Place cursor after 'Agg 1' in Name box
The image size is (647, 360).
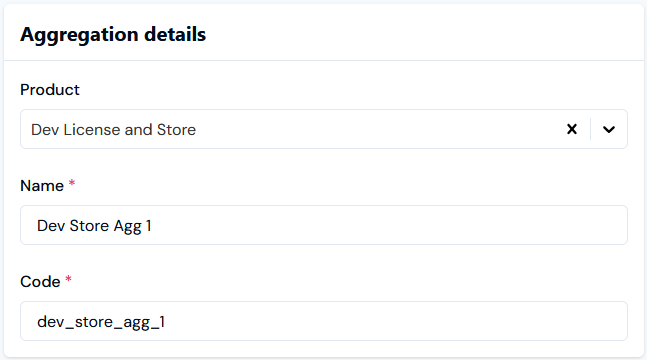click(x=152, y=226)
